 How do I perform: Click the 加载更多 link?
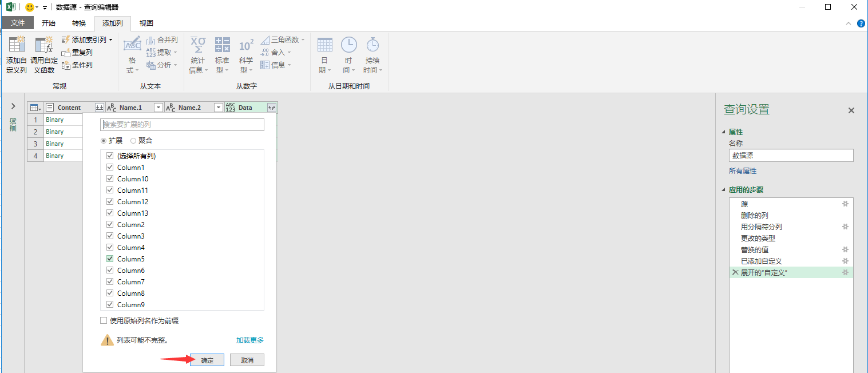pos(250,340)
